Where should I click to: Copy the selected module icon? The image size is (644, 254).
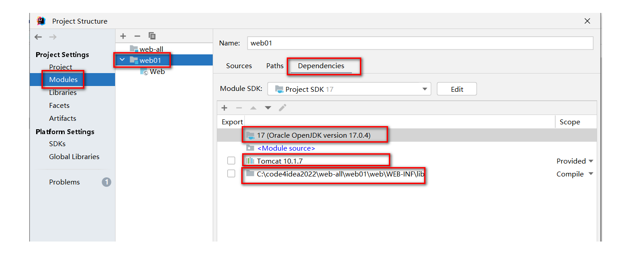point(152,36)
